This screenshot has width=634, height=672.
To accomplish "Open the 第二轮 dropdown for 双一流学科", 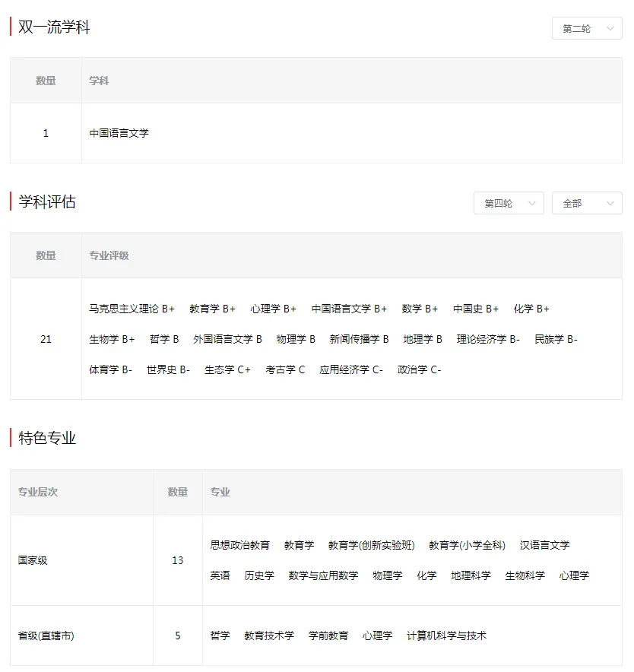I will (586, 28).
